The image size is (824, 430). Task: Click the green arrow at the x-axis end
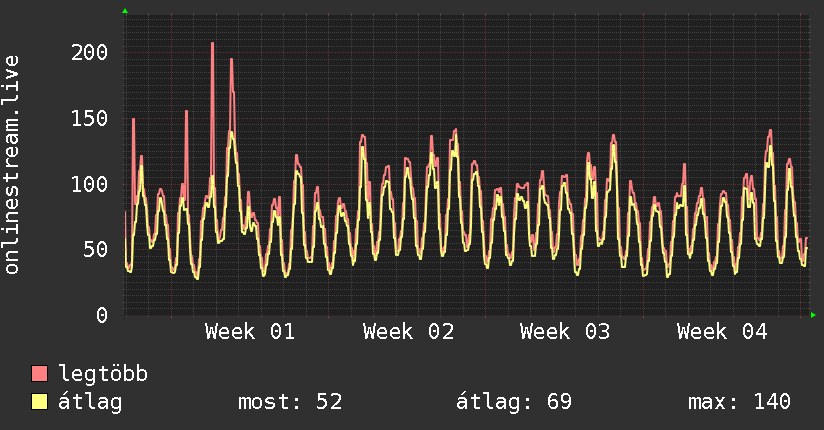(x=813, y=315)
